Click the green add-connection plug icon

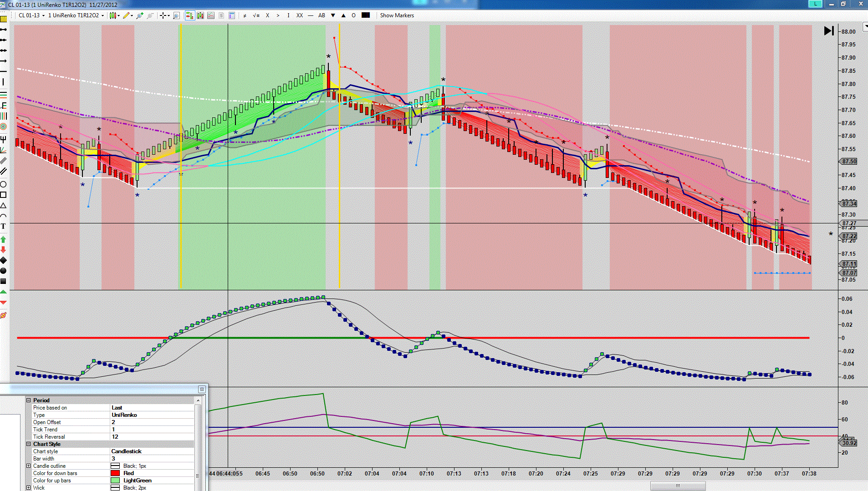pyautogui.click(x=140, y=15)
